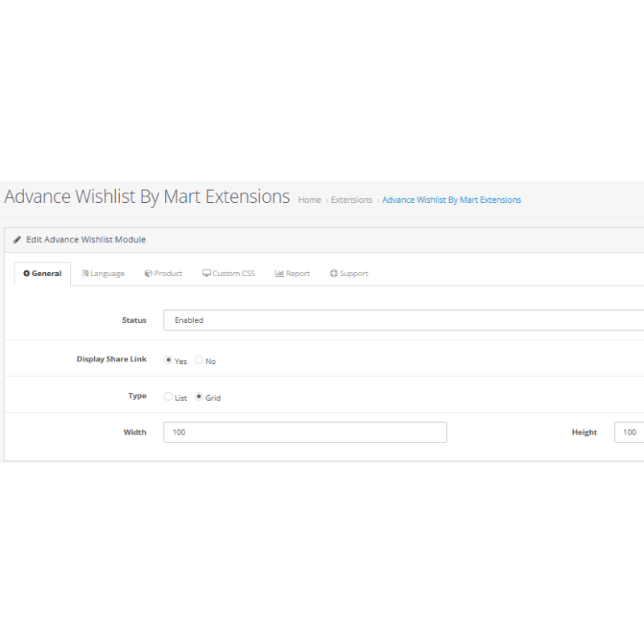
Task: Click into the Height input field
Action: coord(629,432)
